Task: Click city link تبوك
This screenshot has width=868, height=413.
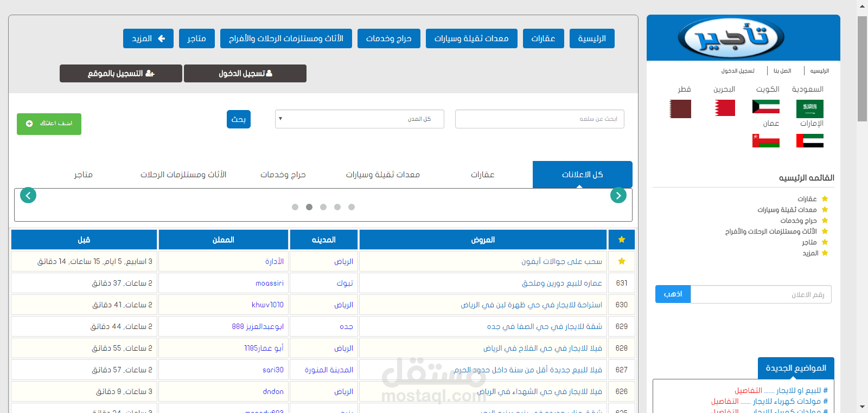Action: (345, 283)
